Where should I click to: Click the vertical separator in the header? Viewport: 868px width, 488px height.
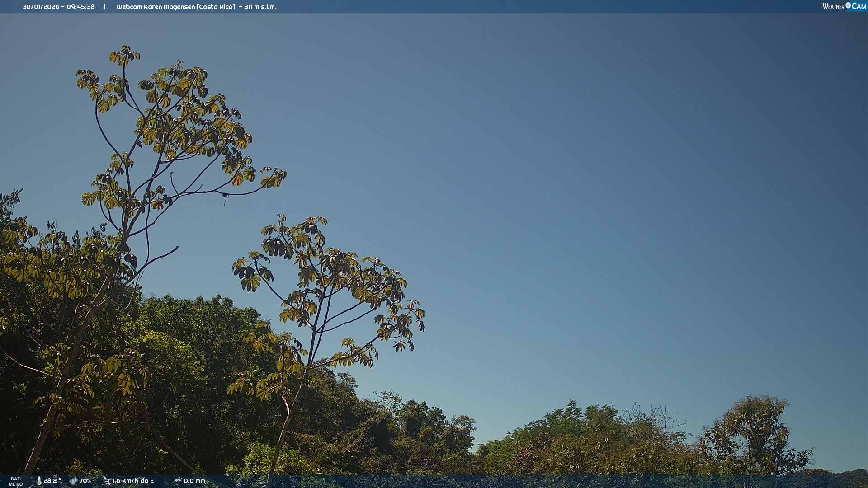(105, 7)
